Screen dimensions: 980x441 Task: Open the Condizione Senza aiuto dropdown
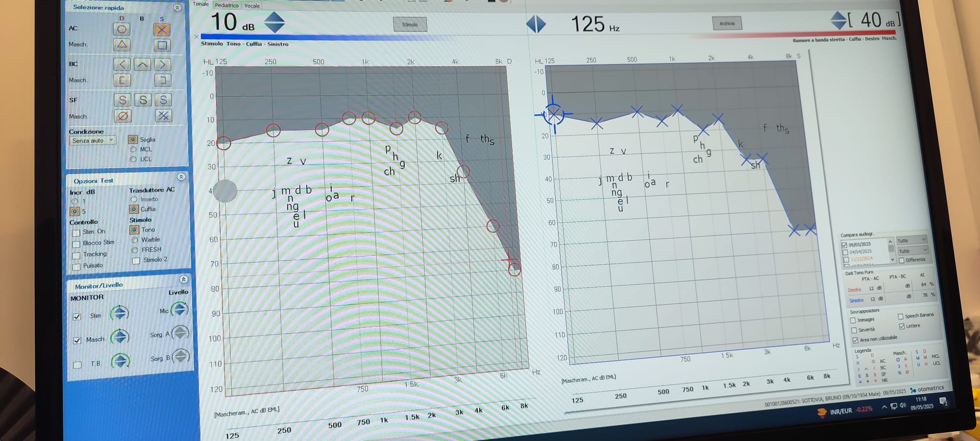click(93, 141)
